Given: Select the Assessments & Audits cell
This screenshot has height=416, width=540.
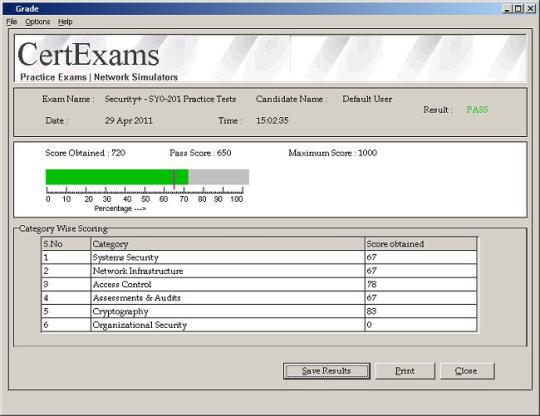Looking at the screenshot, I should pyautogui.click(x=228, y=298).
